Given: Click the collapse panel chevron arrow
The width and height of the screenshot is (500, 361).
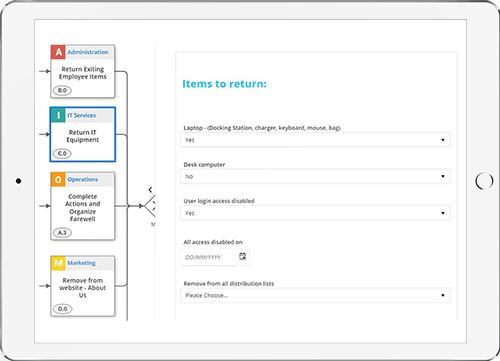Looking at the screenshot, I should (150, 190).
